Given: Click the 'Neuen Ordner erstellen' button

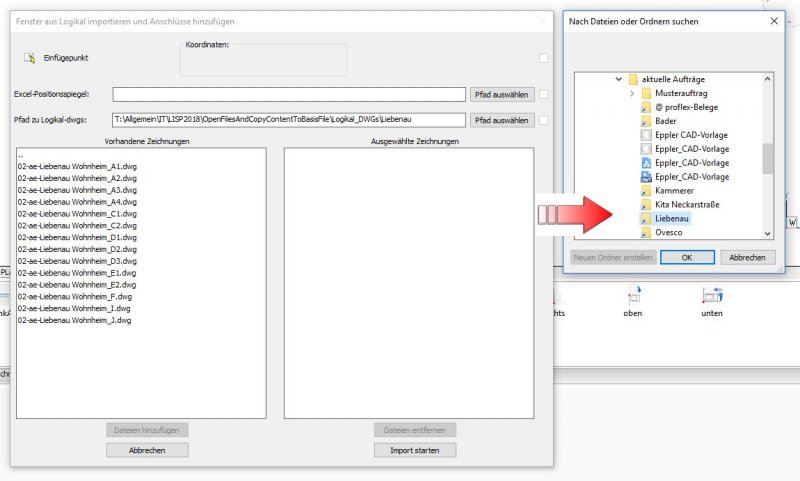Looking at the screenshot, I should [x=613, y=258].
